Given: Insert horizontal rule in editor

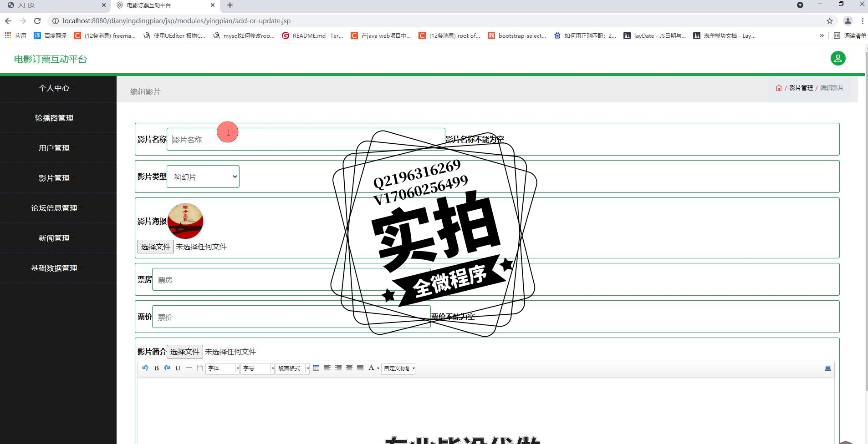Looking at the screenshot, I should pos(189,368).
